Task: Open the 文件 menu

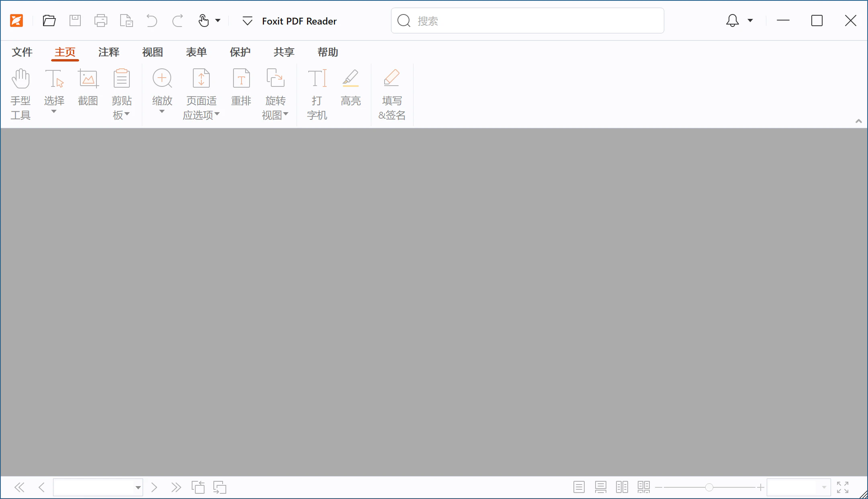Action: (22, 52)
